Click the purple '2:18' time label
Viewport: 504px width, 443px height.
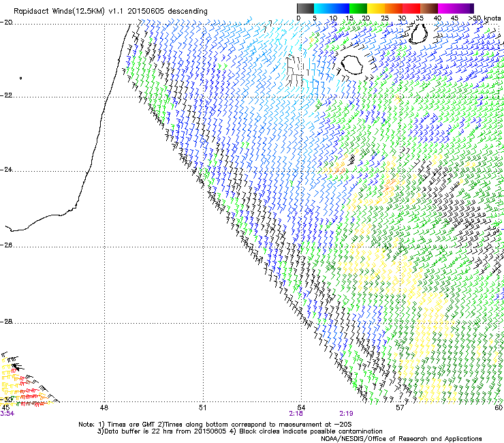click(x=296, y=414)
